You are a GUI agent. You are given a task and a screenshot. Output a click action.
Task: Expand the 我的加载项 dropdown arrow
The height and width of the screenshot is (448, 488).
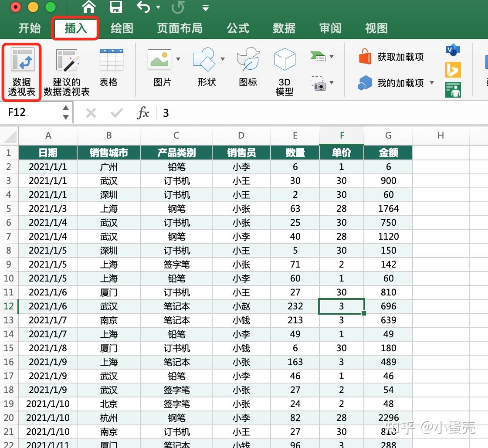tap(432, 82)
